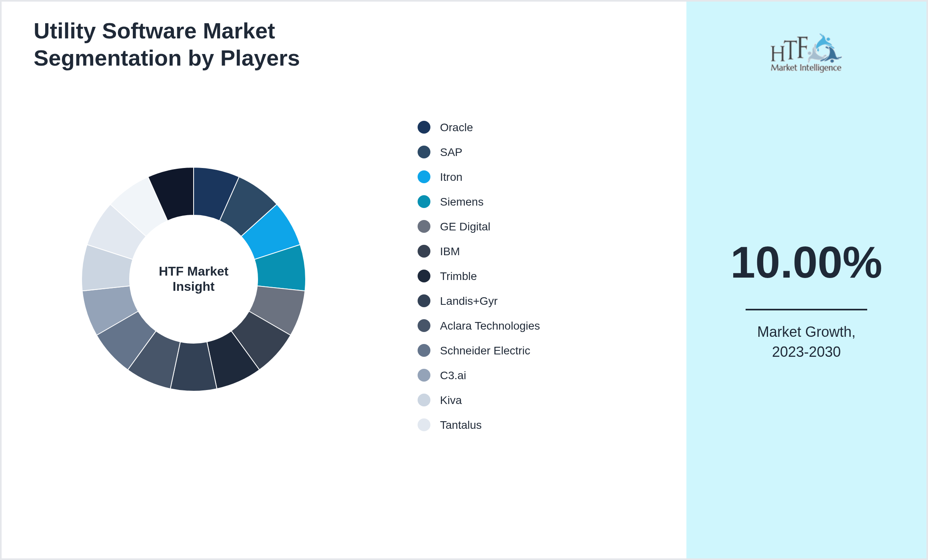Click the Trimble legend color dot

click(424, 276)
